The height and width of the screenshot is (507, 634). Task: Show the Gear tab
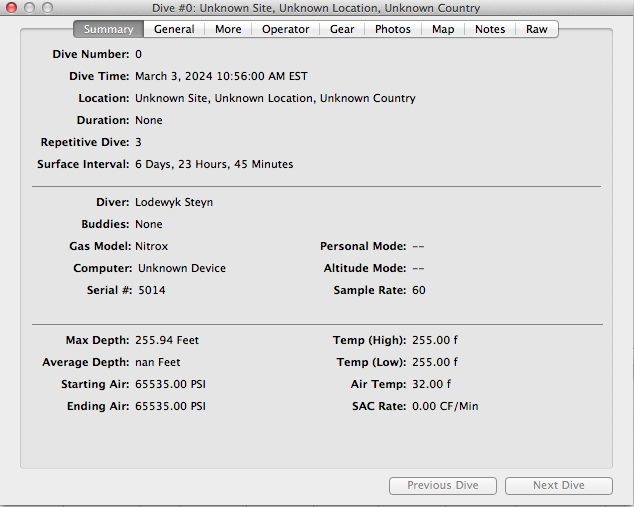click(x=342, y=29)
